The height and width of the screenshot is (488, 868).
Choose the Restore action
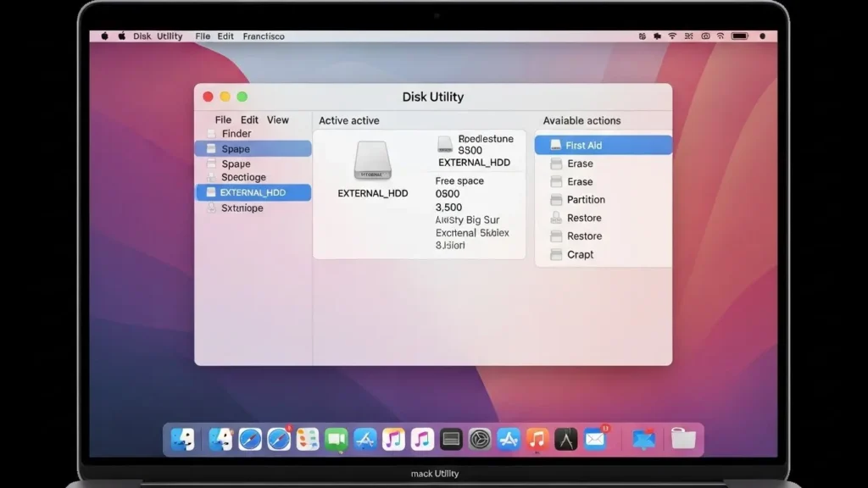coord(583,218)
